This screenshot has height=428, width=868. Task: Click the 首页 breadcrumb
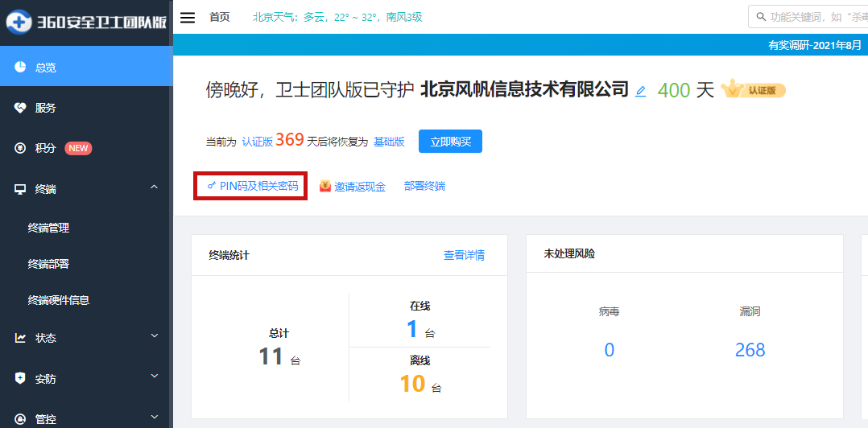(x=219, y=17)
